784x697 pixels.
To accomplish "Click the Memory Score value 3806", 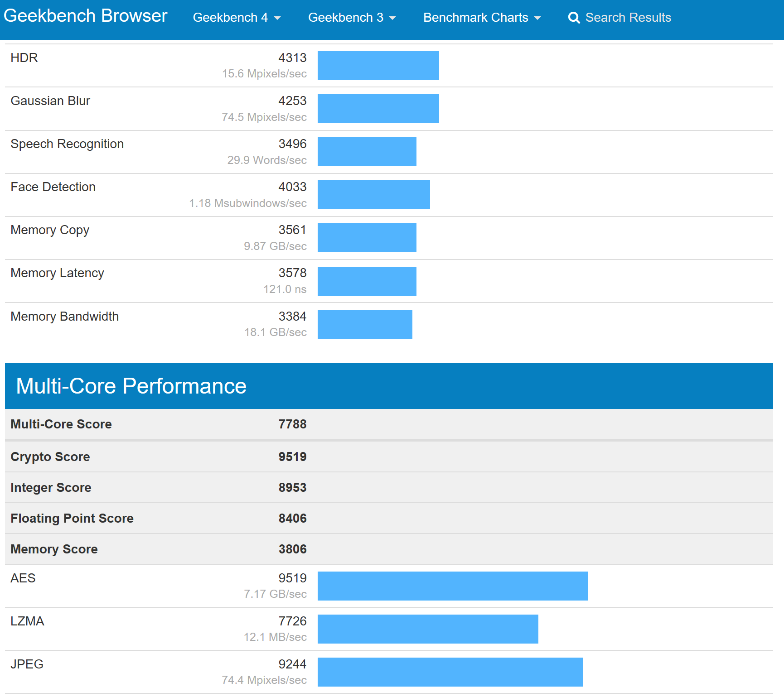I will 292,549.
